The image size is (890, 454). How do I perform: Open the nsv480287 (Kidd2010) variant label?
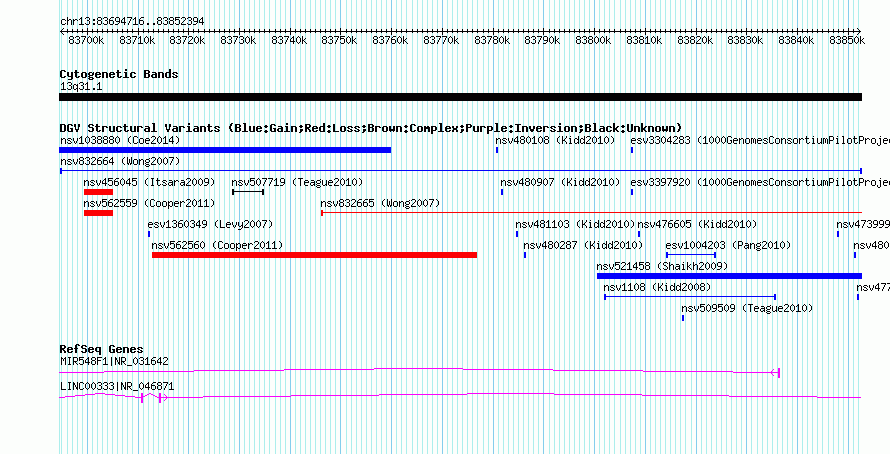point(583,245)
